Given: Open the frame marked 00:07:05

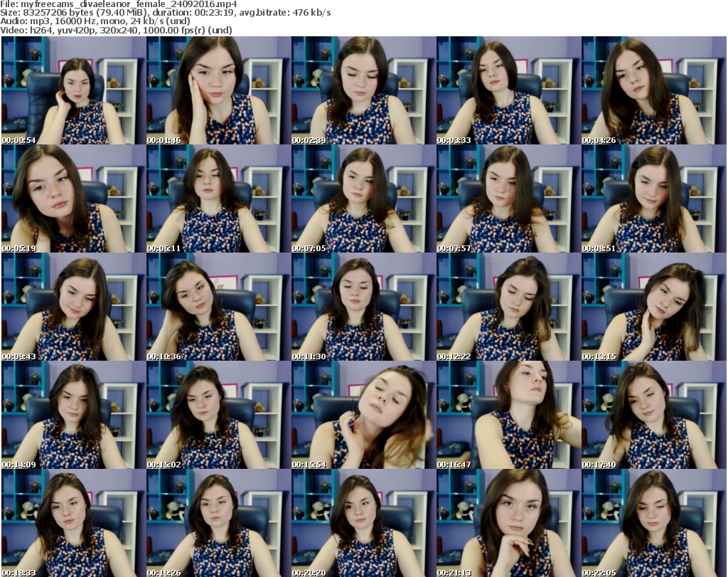Looking at the screenshot, I should [x=363, y=198].
